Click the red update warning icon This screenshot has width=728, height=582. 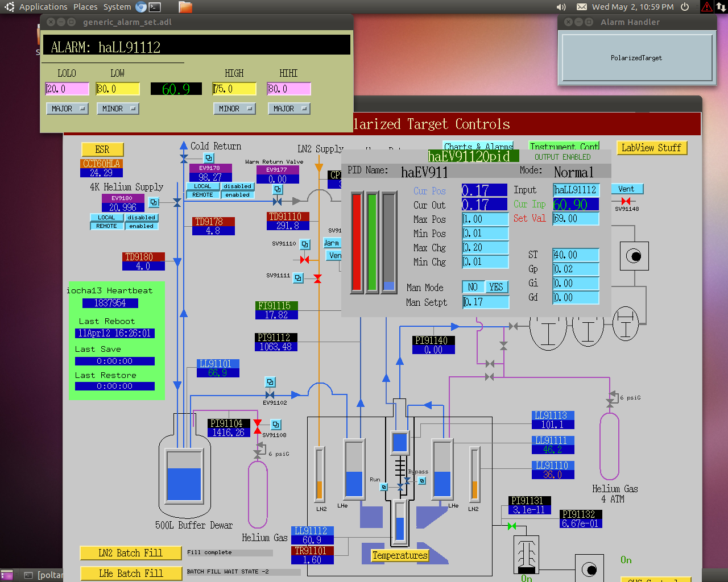[x=706, y=7]
